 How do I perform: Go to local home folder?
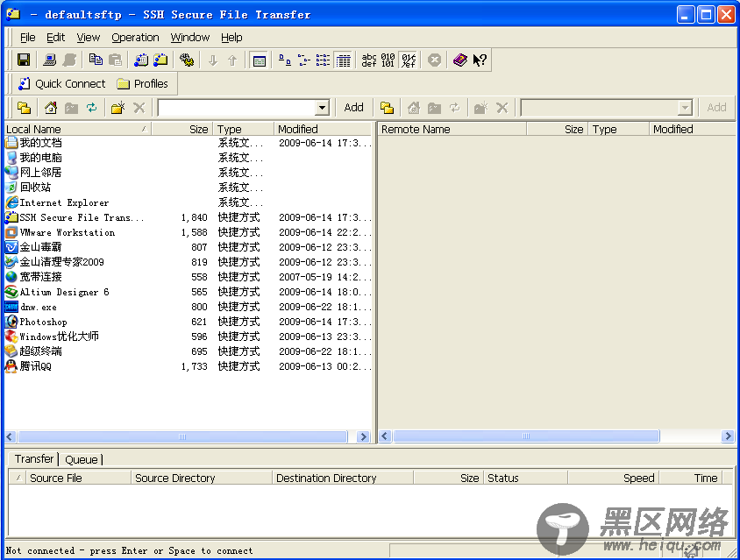(51, 108)
